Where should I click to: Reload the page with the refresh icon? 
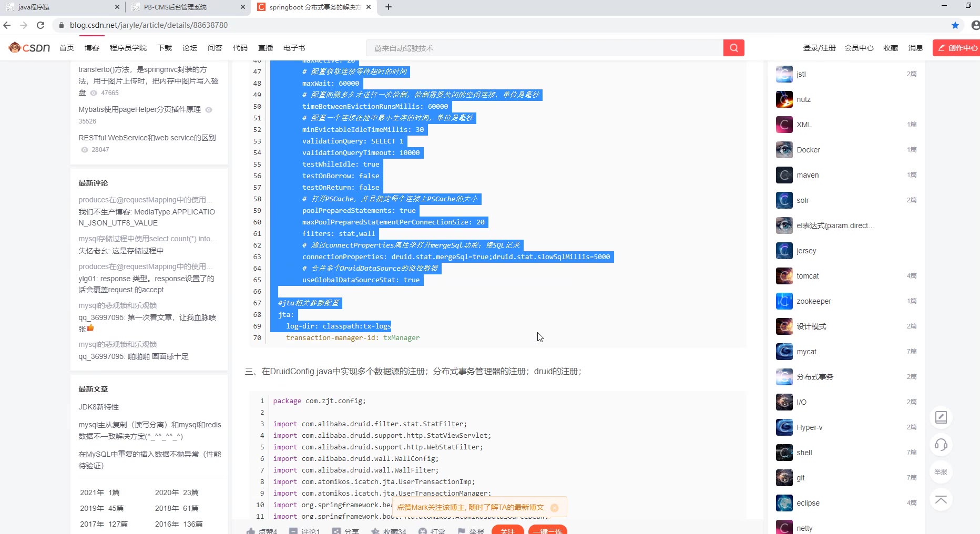(x=40, y=25)
